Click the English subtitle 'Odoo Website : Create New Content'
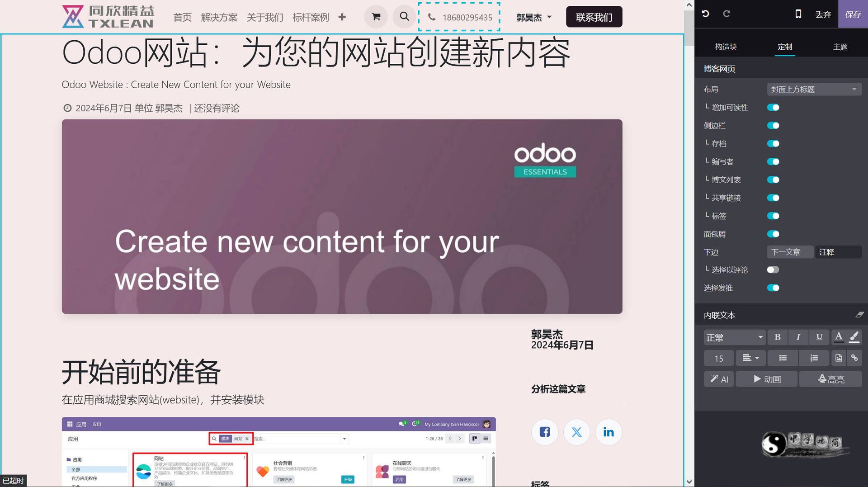The width and height of the screenshot is (868, 487). coord(176,85)
